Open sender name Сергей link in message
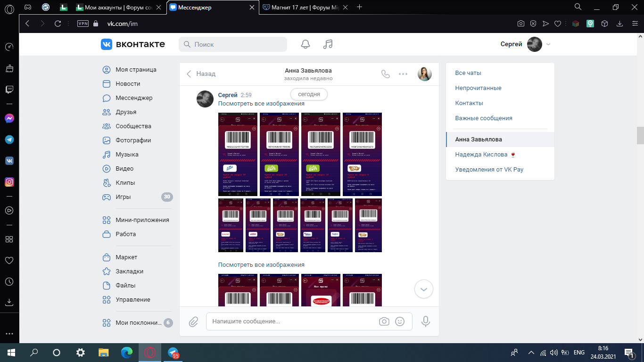This screenshot has width=644, height=362. pos(228,95)
